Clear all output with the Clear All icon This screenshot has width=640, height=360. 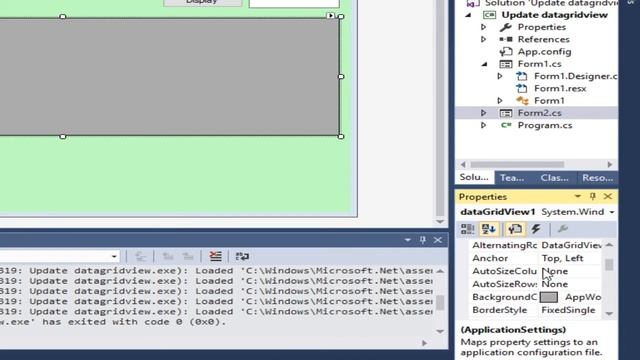pos(215,256)
